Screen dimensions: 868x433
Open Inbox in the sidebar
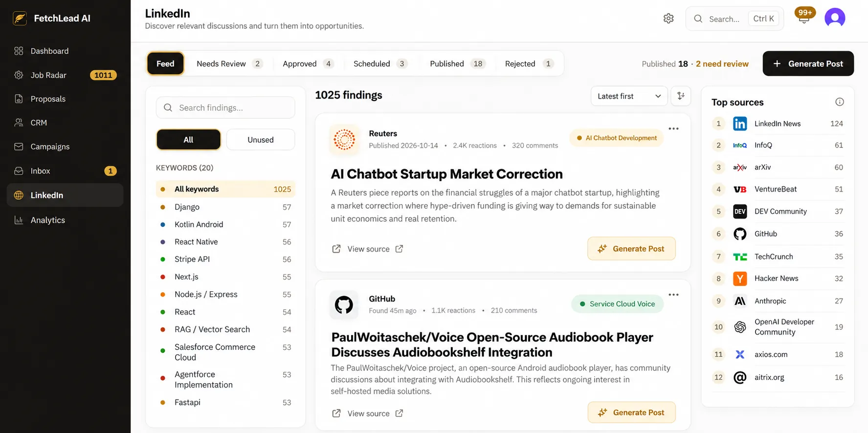tap(65, 171)
